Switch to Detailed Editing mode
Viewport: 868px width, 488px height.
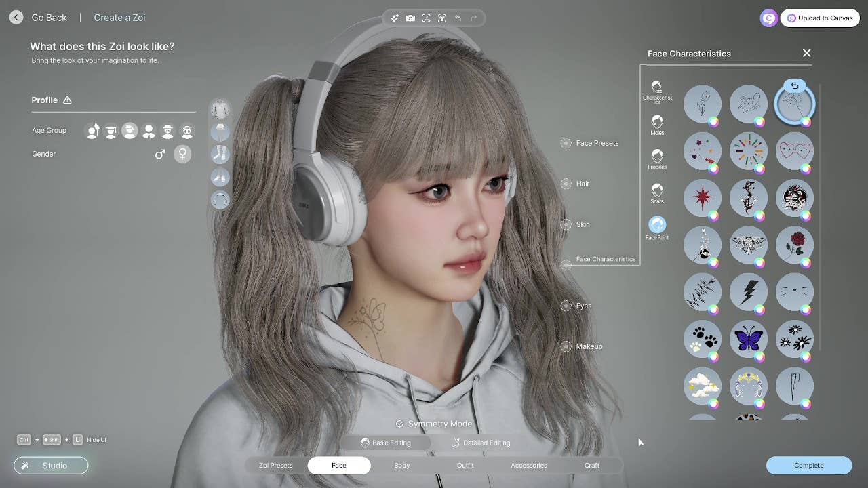point(481,443)
